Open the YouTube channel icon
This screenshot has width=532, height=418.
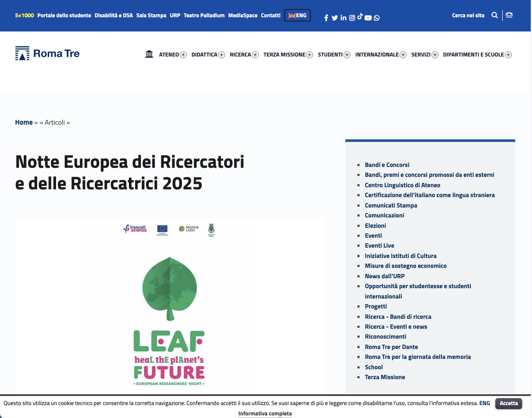point(368,18)
